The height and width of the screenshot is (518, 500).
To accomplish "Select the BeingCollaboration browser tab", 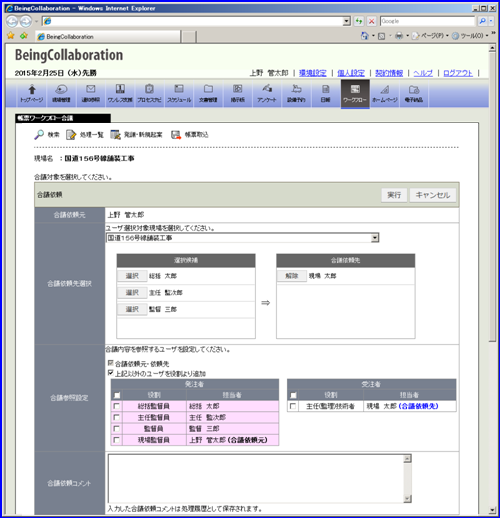I will pyautogui.click(x=108, y=37).
